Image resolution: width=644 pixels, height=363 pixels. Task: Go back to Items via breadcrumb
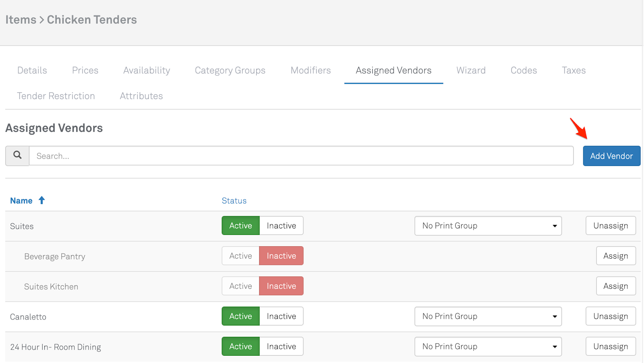[x=21, y=20]
